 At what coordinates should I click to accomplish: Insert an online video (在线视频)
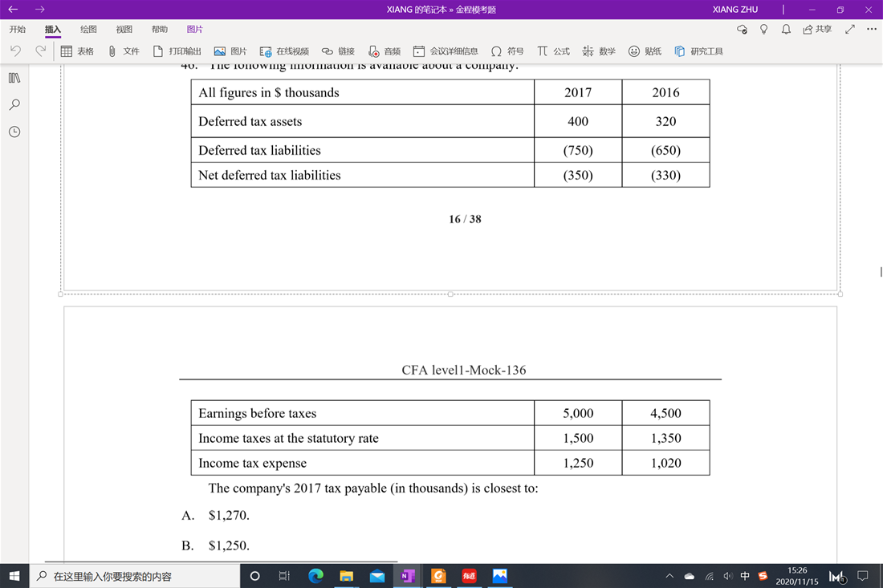284,51
